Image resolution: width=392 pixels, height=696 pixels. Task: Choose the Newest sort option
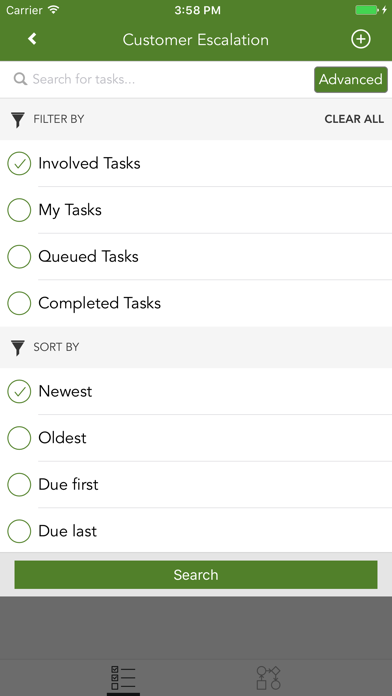point(196,392)
